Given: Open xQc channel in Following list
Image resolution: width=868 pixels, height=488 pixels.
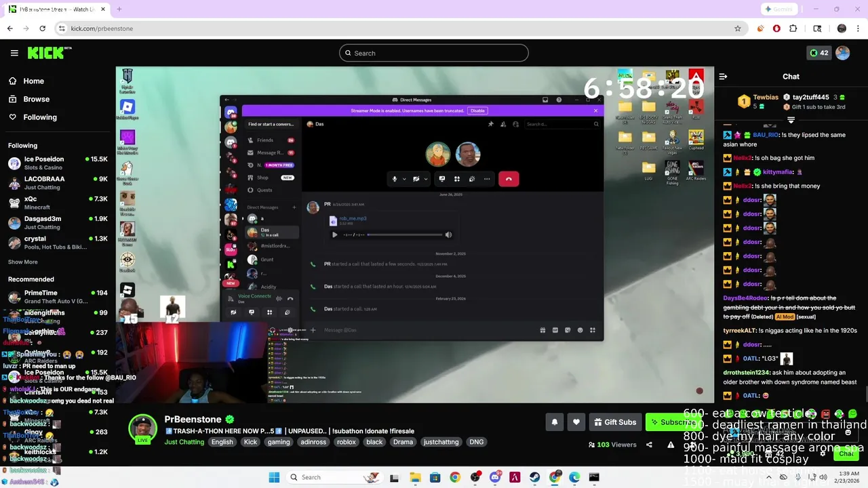Looking at the screenshot, I should [x=58, y=203].
